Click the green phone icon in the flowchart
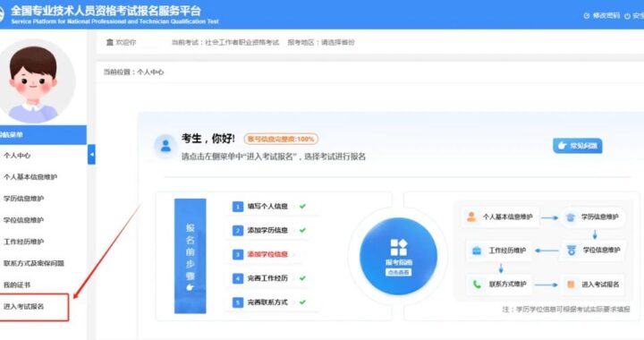 (x=477, y=284)
